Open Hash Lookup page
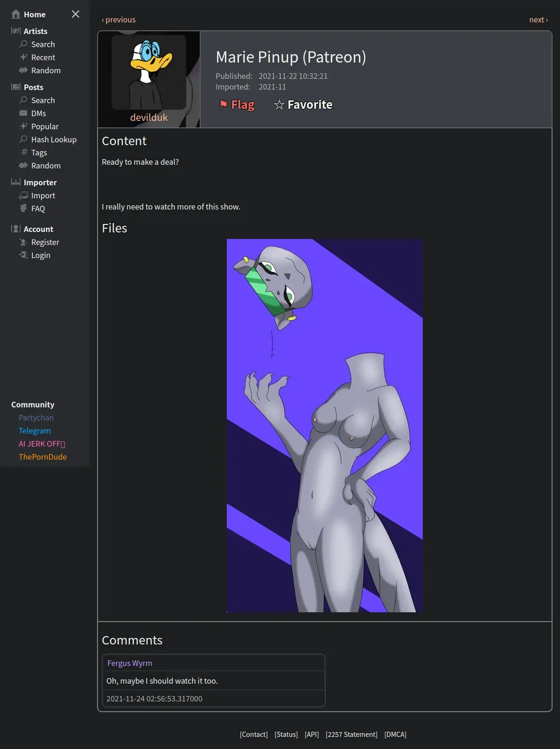 coord(54,140)
